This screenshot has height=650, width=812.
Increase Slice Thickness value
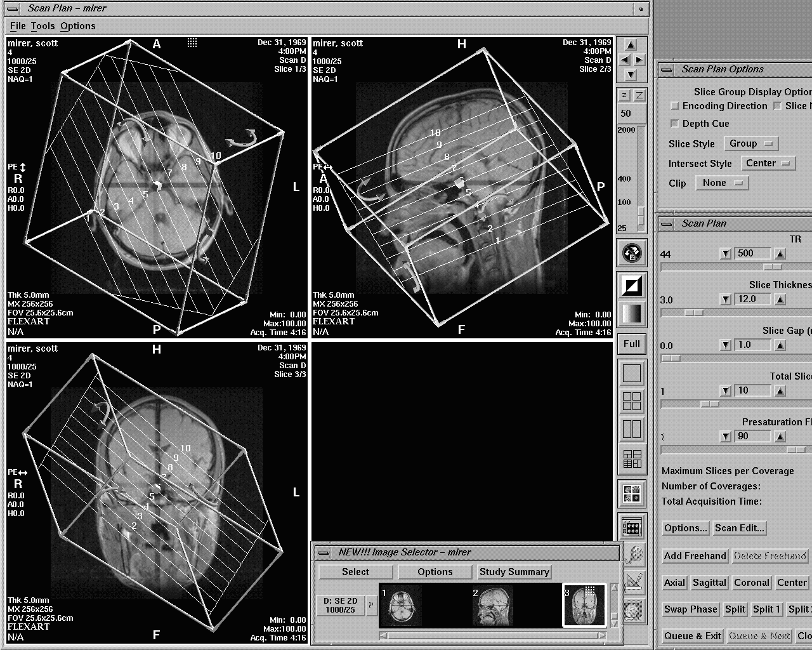point(780,299)
